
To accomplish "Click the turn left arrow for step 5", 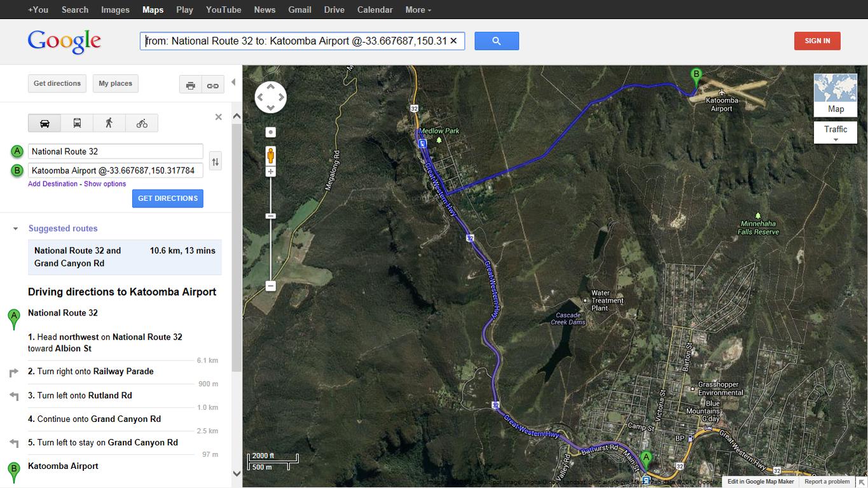I will point(14,443).
